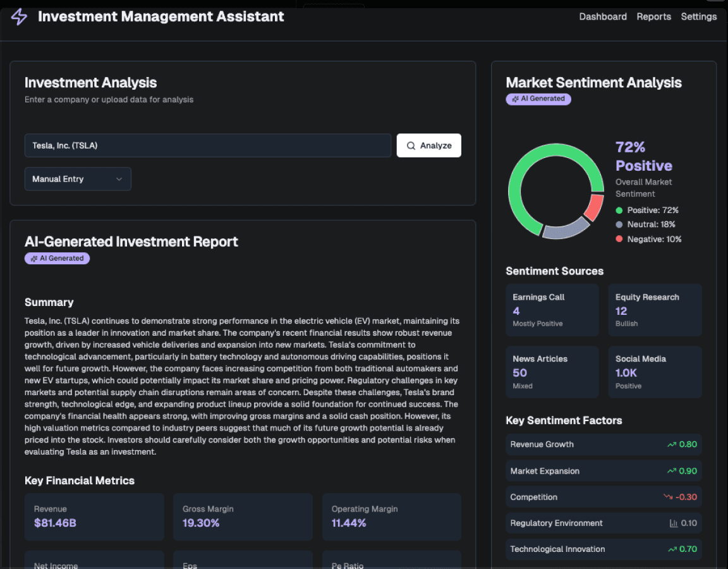This screenshot has width=728, height=569.
Task: Click the gray neutral segment of the donut chart
Action: tap(565, 229)
